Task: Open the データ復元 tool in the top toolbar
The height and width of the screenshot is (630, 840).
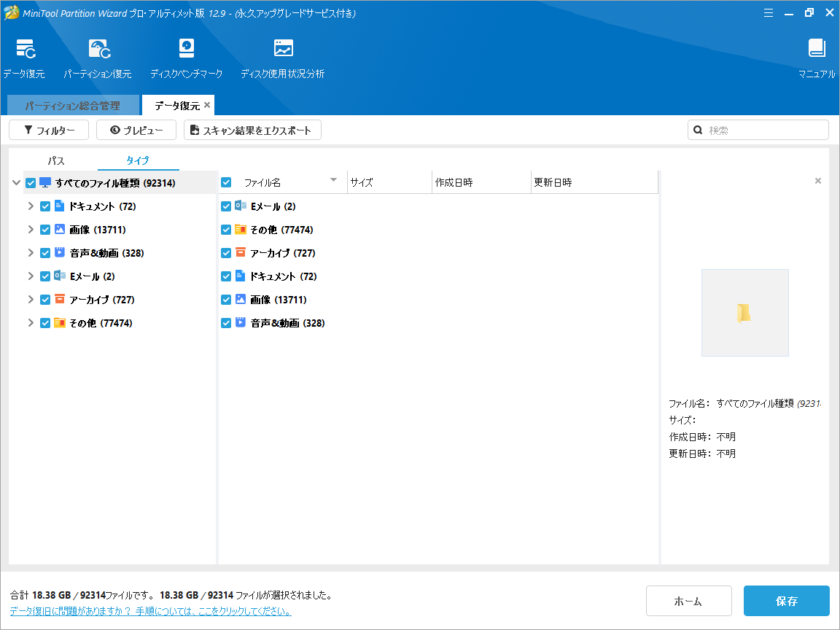Action: point(23,58)
